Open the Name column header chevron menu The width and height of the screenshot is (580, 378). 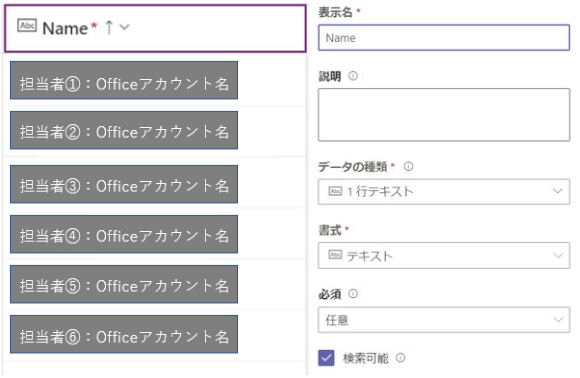[x=125, y=27]
